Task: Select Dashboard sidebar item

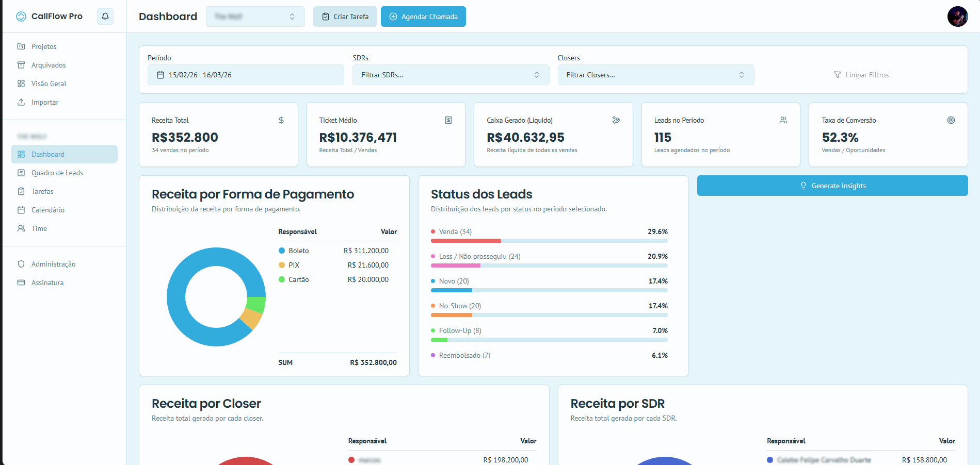Action: [64, 154]
